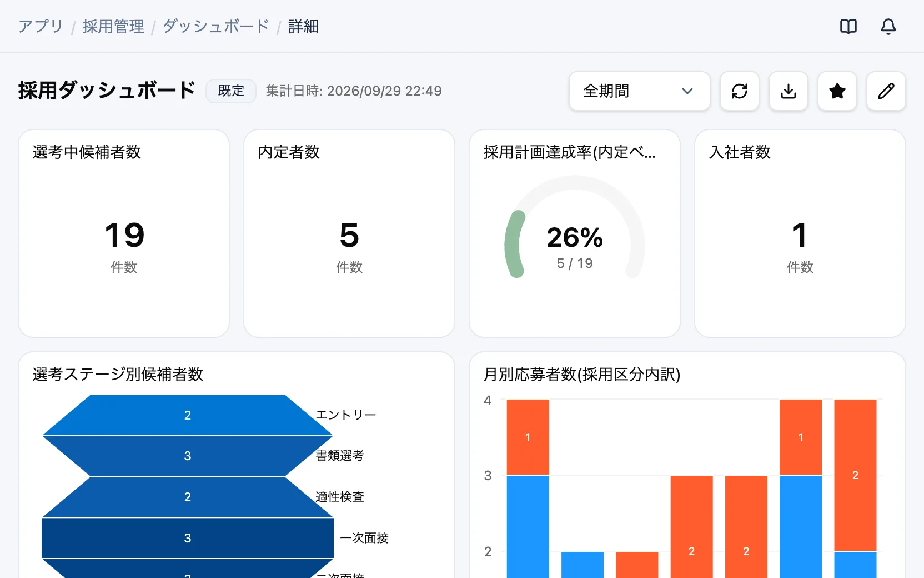Go to アプリ breadcrumb
Screen dimensions: 924x578
click(41, 27)
